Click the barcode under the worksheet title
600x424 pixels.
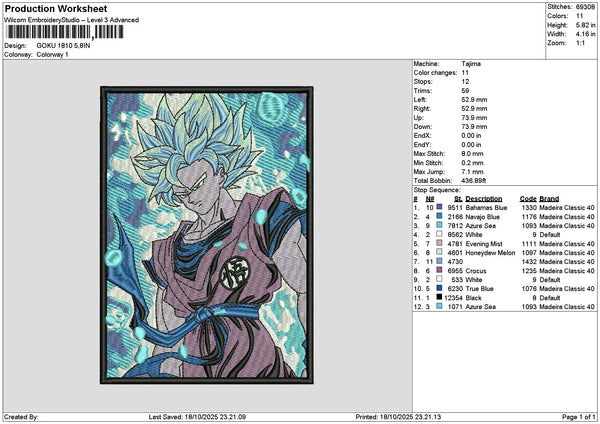click(65, 32)
